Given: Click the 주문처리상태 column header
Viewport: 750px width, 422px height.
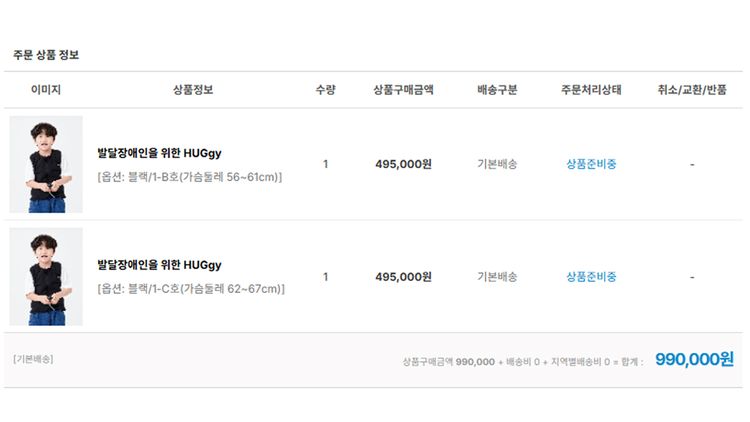Looking at the screenshot, I should click(591, 90).
